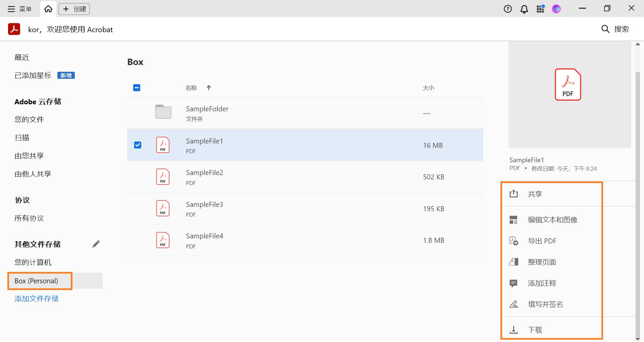Click the search magnifier icon

(605, 29)
